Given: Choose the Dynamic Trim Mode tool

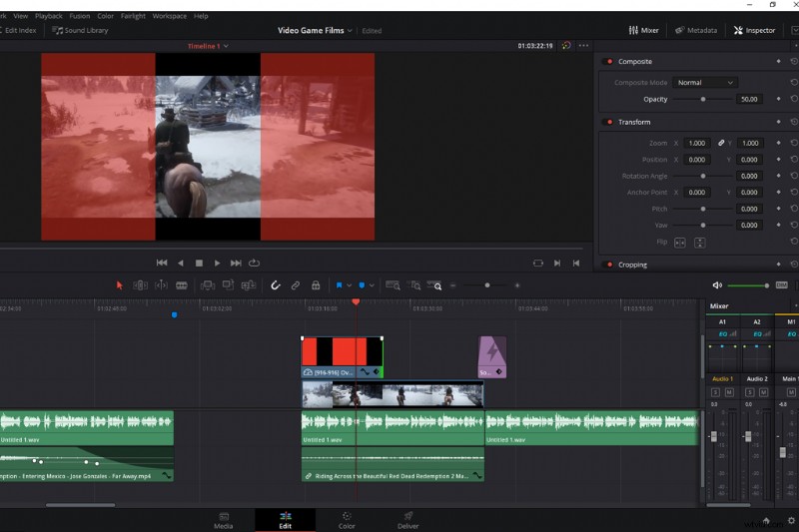Looking at the screenshot, I should 161,285.
